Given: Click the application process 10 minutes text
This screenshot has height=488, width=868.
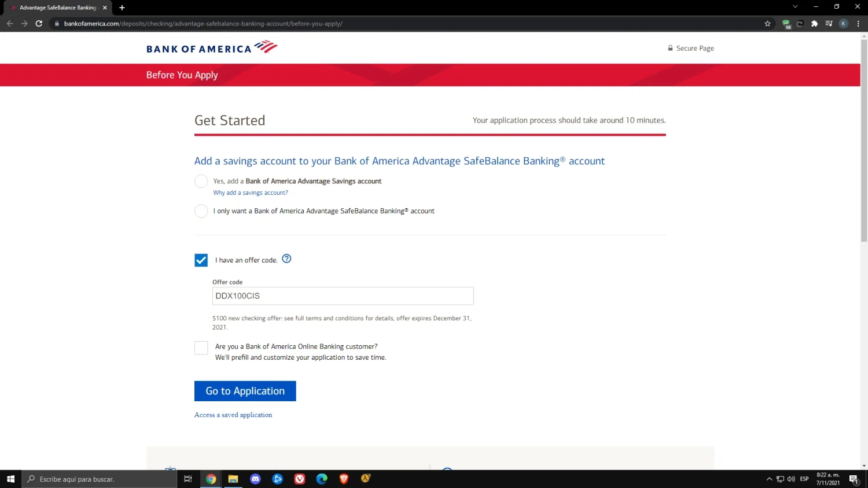Looking at the screenshot, I should (569, 120).
